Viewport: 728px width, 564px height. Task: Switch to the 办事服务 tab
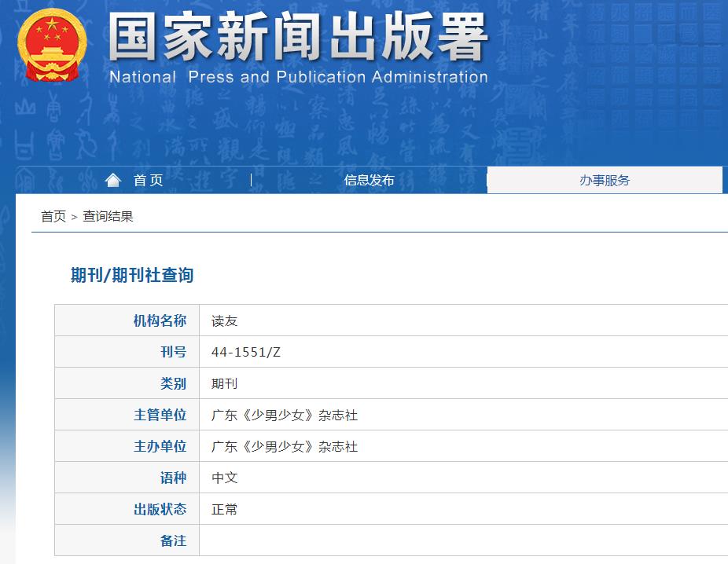click(x=605, y=180)
